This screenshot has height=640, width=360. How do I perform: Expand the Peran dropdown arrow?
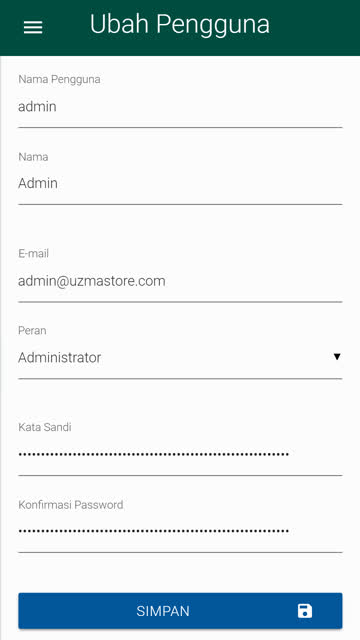337,357
